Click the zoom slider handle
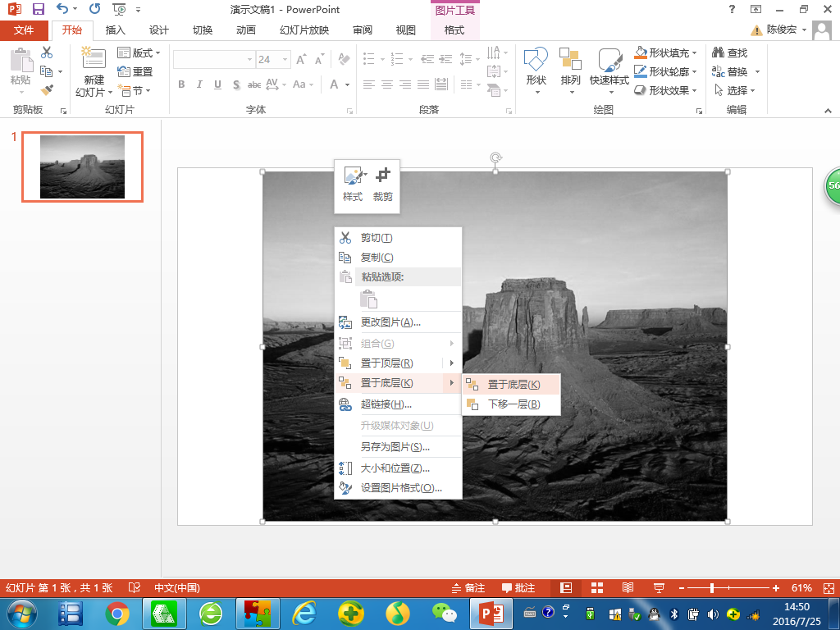 tap(712, 587)
